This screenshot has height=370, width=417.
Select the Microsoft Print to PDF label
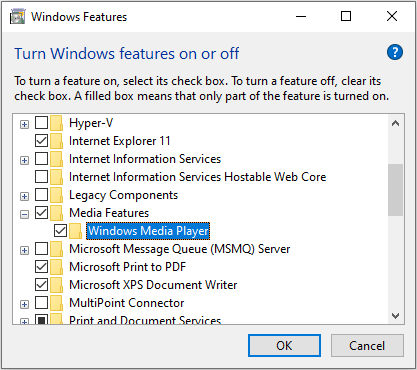127,267
